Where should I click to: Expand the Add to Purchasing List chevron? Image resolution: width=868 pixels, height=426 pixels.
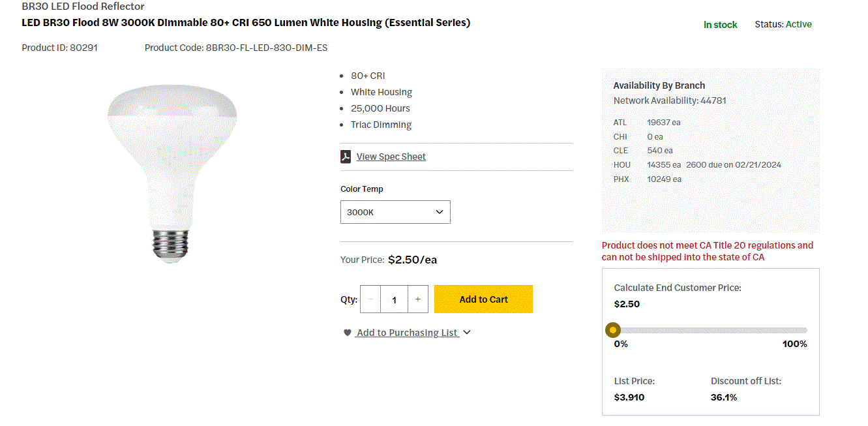[466, 333]
